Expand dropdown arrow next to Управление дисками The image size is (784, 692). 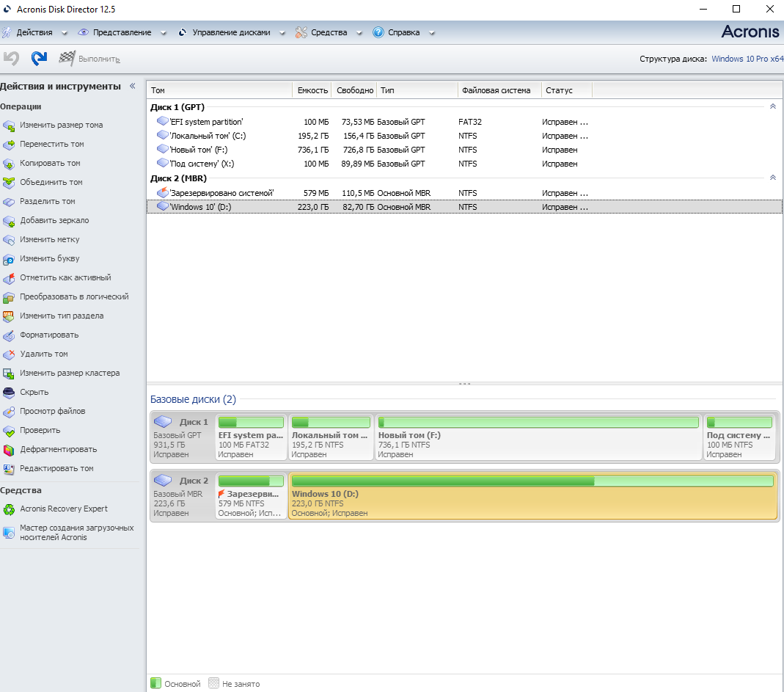282,33
